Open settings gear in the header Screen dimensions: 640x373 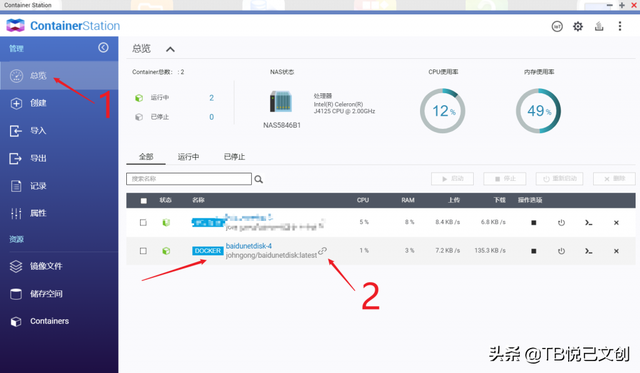pos(578,27)
